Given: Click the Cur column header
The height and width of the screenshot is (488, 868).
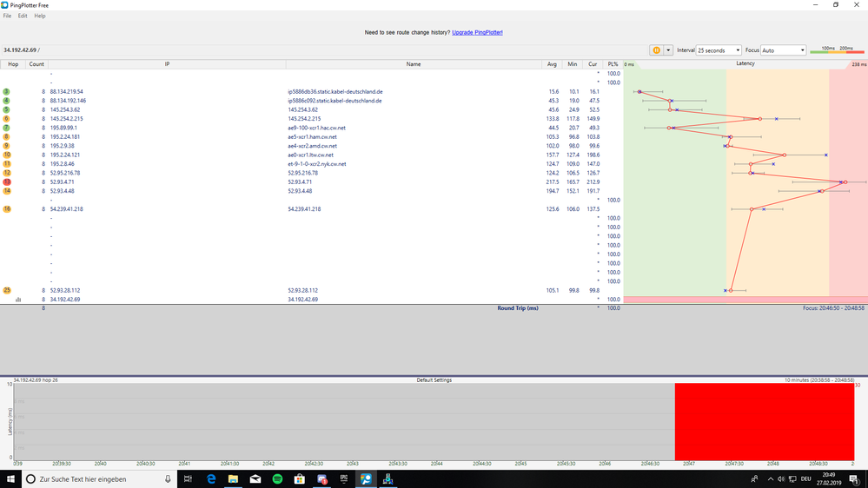Looking at the screenshot, I should 593,64.
